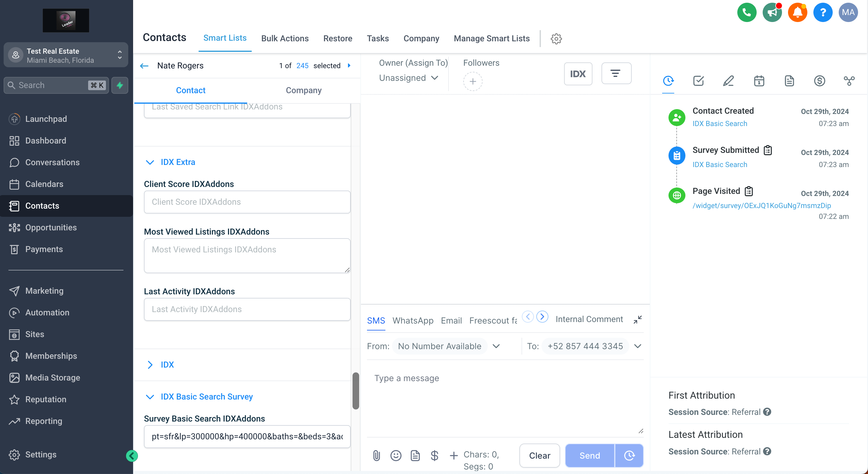Open the From number dropdown
The height and width of the screenshot is (474, 868).
496,346
